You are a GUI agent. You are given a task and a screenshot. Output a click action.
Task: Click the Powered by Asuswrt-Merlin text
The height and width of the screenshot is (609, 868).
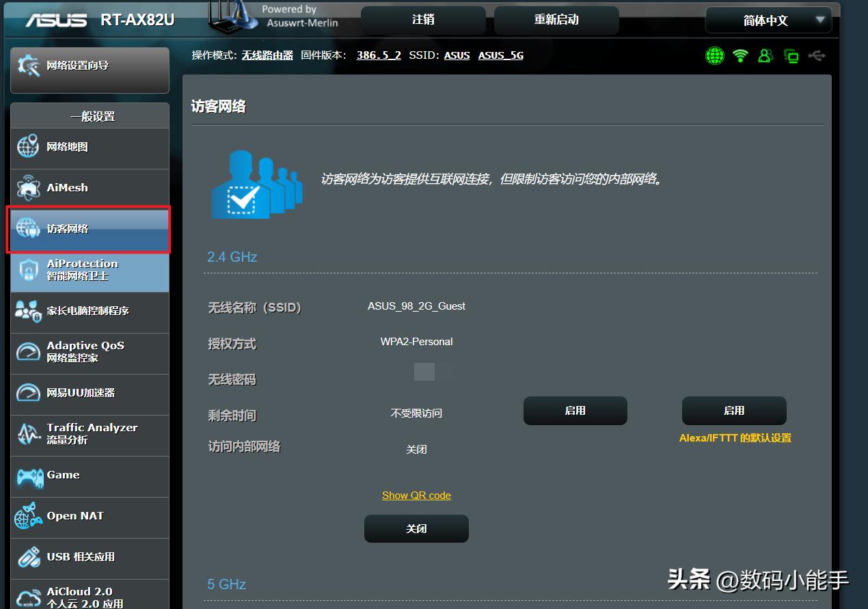pyautogui.click(x=299, y=16)
